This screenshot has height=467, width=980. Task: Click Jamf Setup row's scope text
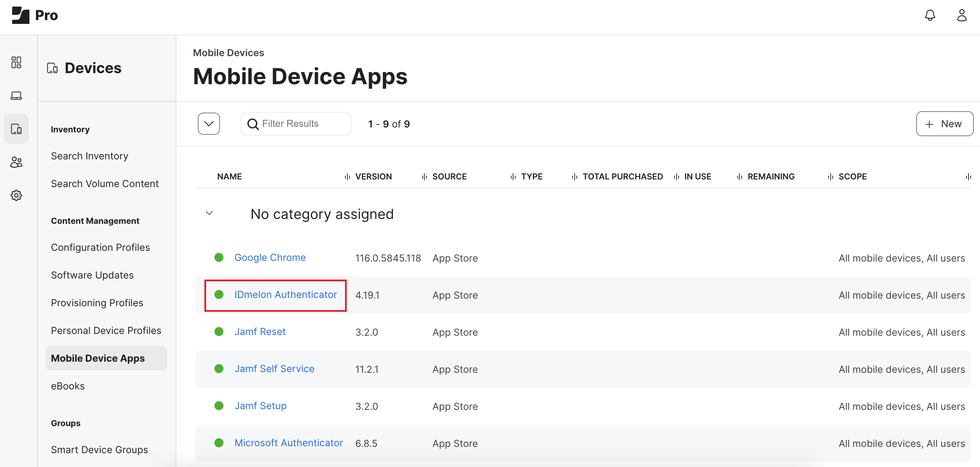coord(902,406)
